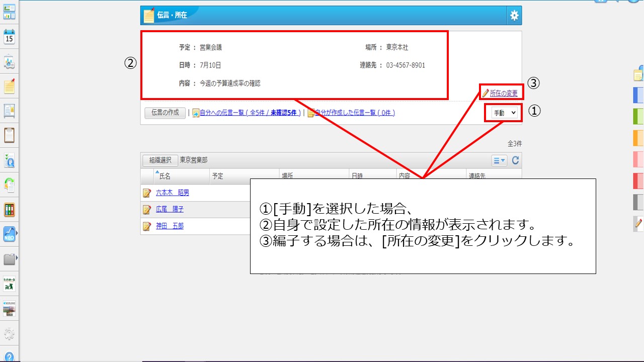The width and height of the screenshot is (644, 362).
Task: Select the blue sticky note color swatch
Action: coord(638,95)
